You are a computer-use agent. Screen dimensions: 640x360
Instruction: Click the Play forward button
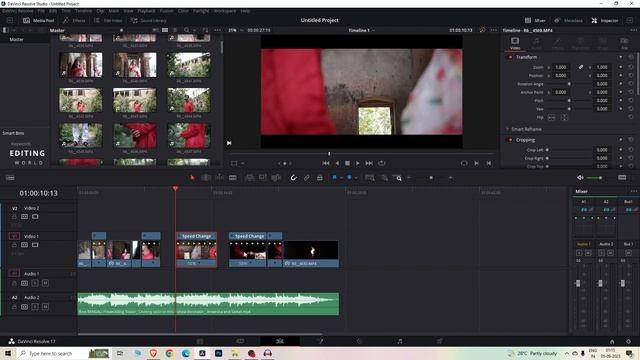coord(358,163)
